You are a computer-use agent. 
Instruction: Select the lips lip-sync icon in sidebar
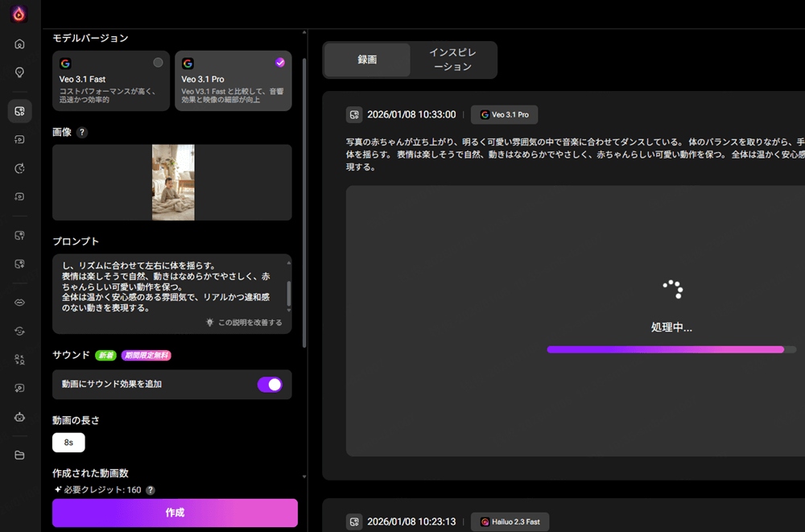[x=19, y=303]
